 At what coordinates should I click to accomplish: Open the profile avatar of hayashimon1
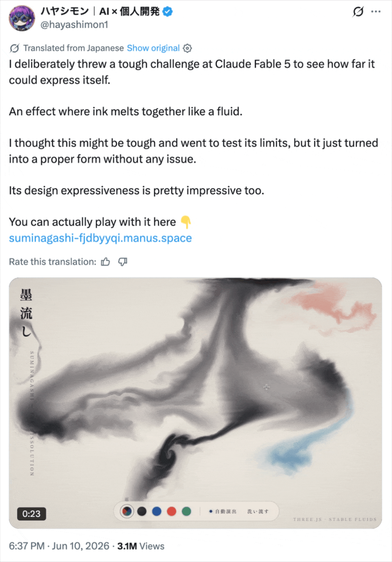(22, 18)
